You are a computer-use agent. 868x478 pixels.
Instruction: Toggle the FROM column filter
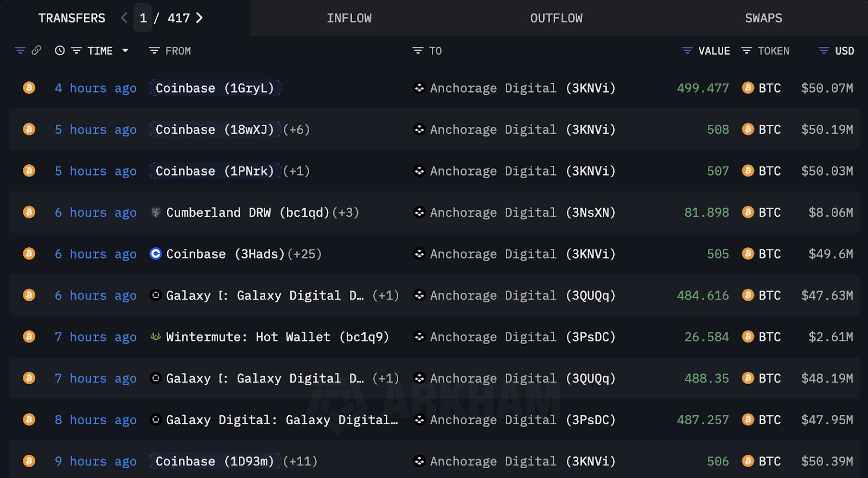154,50
